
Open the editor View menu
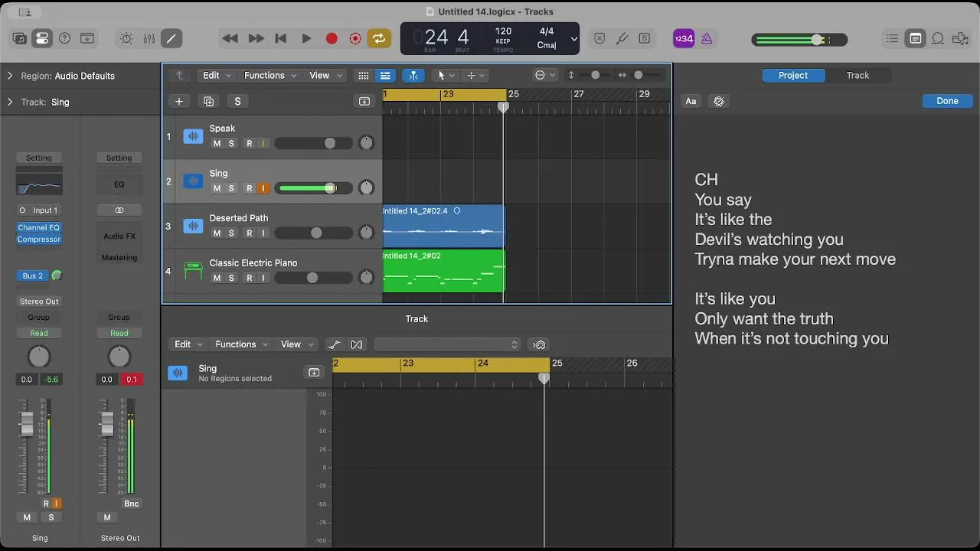(x=296, y=344)
